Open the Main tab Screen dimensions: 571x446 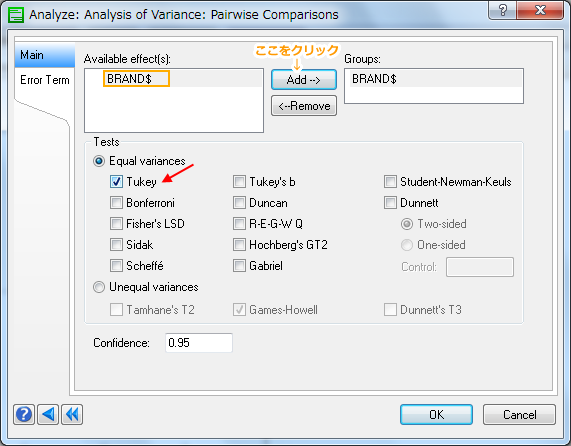tap(44, 55)
